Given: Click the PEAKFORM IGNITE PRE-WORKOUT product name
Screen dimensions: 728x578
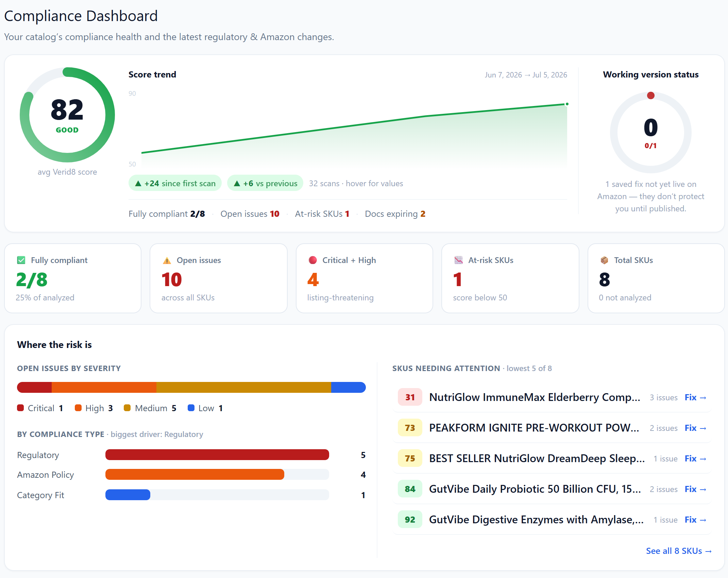Looking at the screenshot, I should pos(534,428).
